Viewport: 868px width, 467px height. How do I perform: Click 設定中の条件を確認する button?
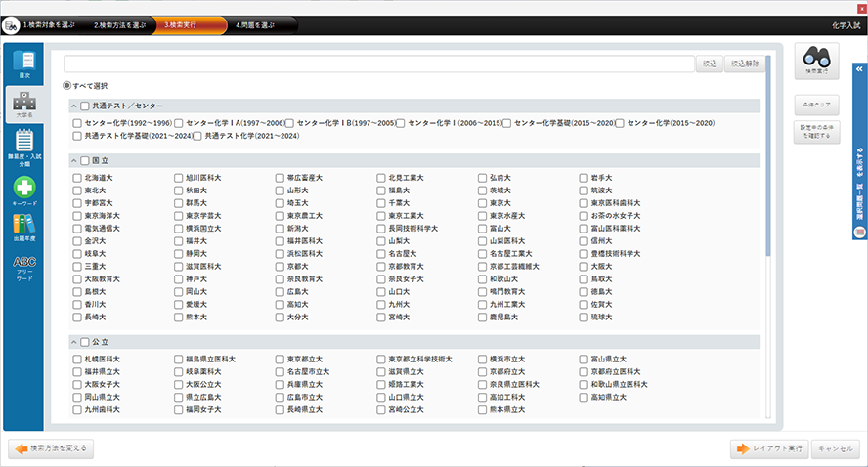[816, 132]
